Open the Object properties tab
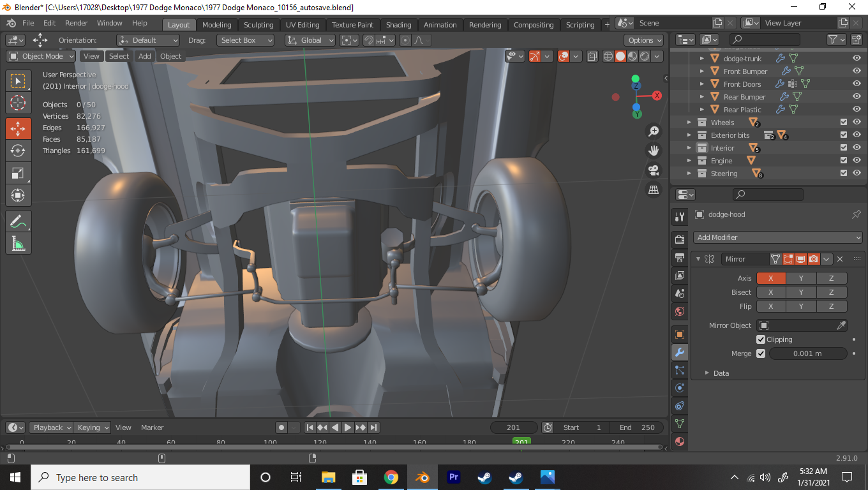This screenshot has height=490, width=868. (680, 334)
